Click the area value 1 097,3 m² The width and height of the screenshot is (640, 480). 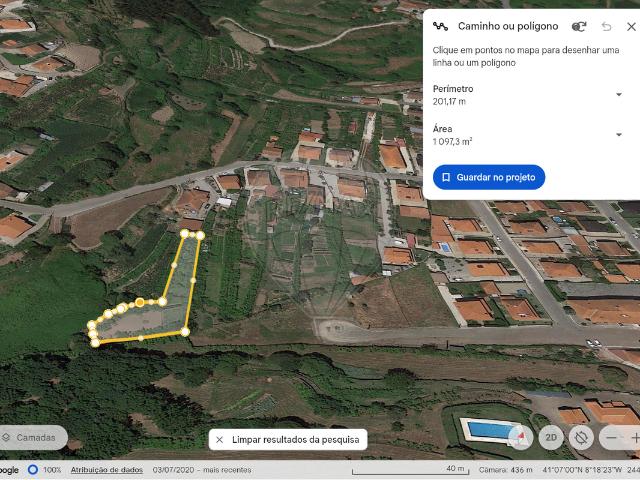[452, 141]
